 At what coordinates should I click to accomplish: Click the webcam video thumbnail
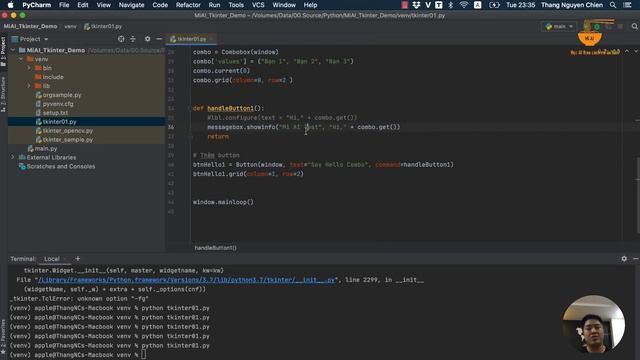(x=593, y=324)
